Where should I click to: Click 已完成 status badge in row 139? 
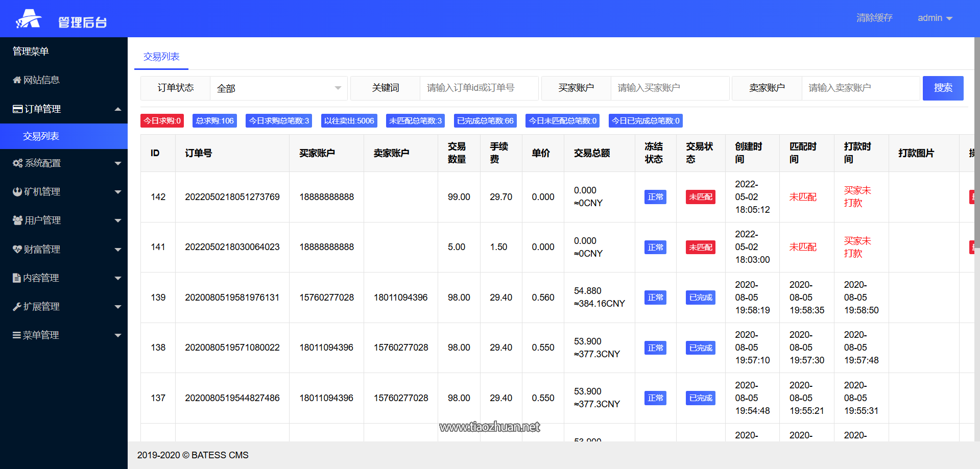pyautogui.click(x=701, y=298)
